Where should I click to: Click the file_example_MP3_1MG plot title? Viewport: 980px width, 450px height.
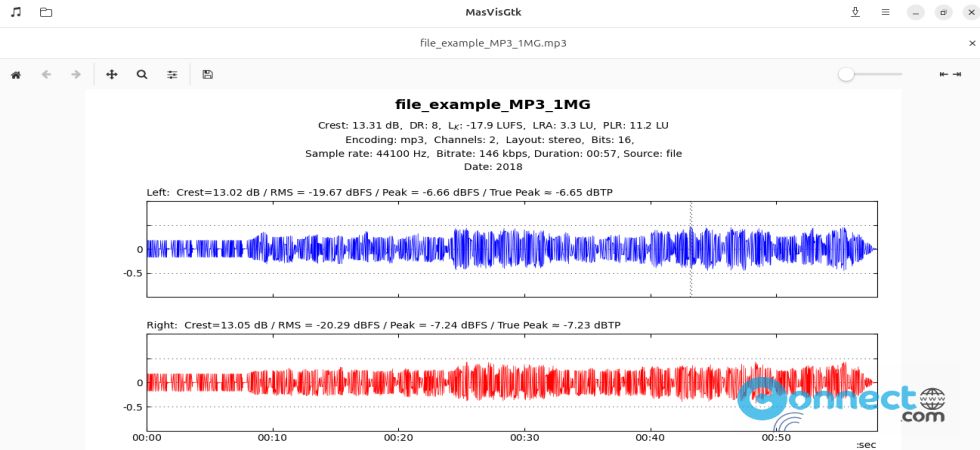pyautogui.click(x=493, y=104)
